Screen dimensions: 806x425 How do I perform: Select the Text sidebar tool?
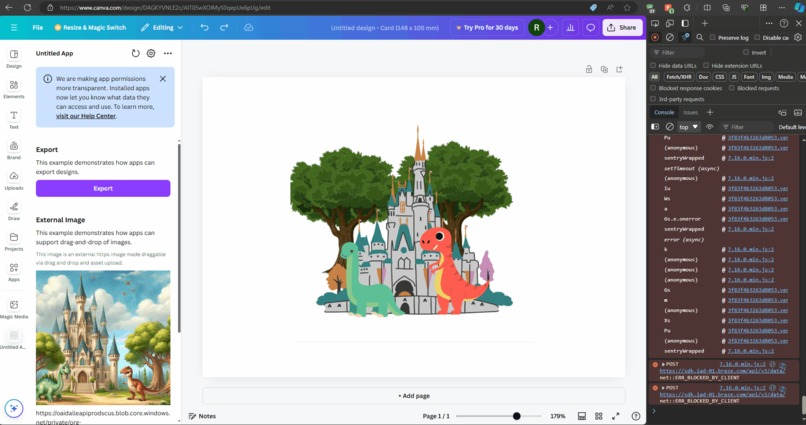(x=14, y=119)
